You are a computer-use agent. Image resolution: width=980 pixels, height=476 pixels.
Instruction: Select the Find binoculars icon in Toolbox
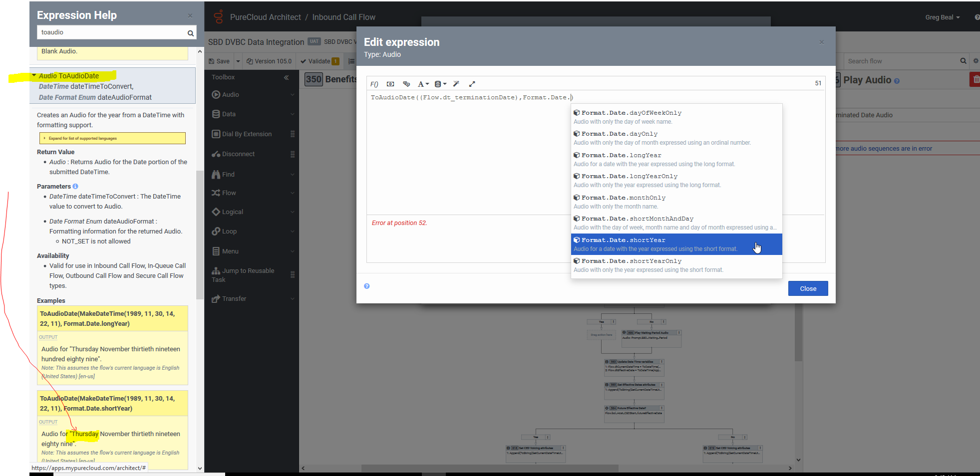215,174
